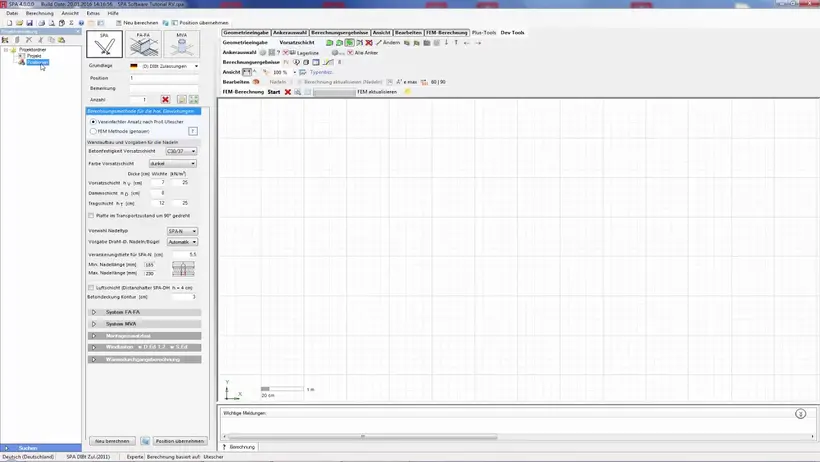Click Start in FEM-Berechnung row
Screen dimensions: 820x462
click(x=274, y=92)
